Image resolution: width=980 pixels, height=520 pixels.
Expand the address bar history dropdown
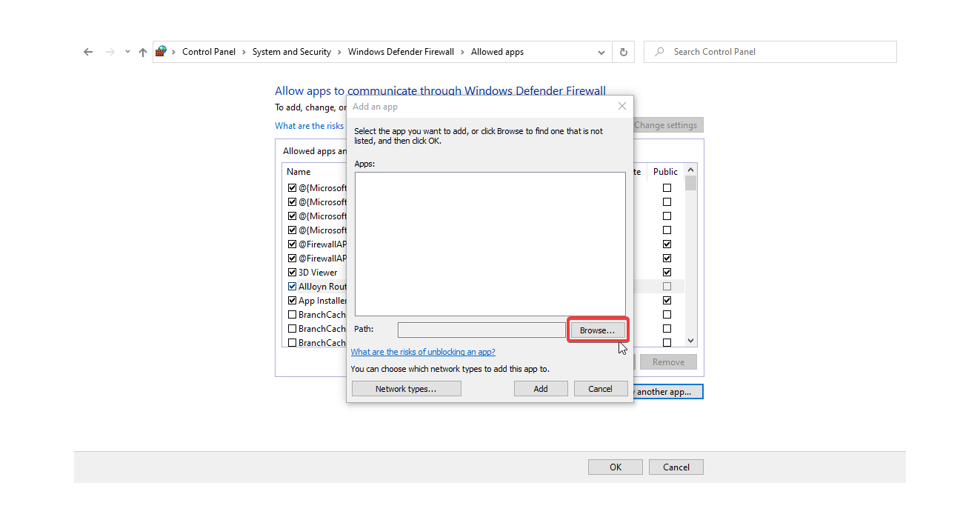tap(601, 52)
